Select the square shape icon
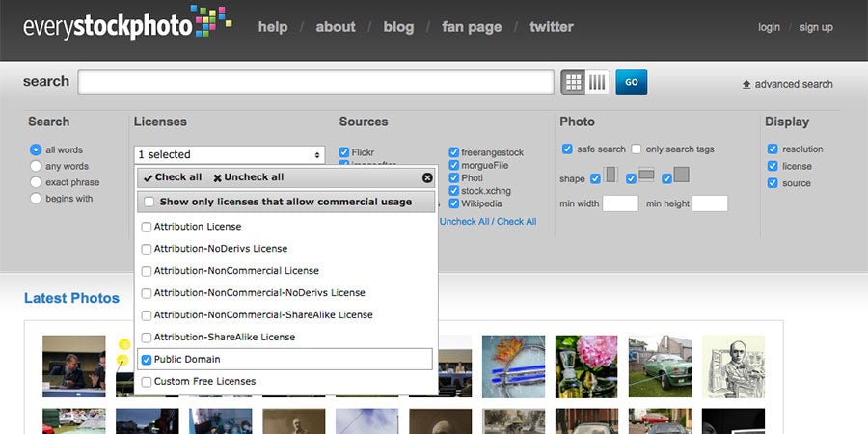This screenshot has width=868, height=434. (681, 176)
